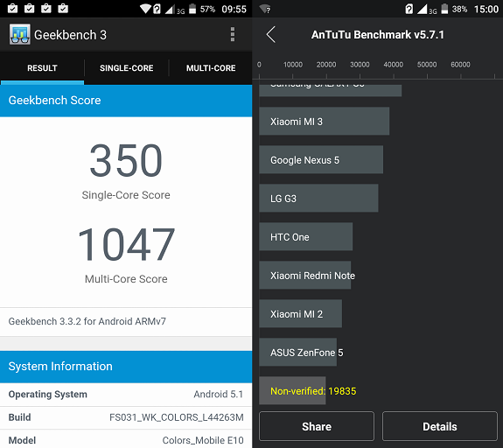Image resolution: width=503 pixels, height=448 pixels.
Task: Tap the 10000 axis label
Action: pyautogui.click(x=292, y=65)
